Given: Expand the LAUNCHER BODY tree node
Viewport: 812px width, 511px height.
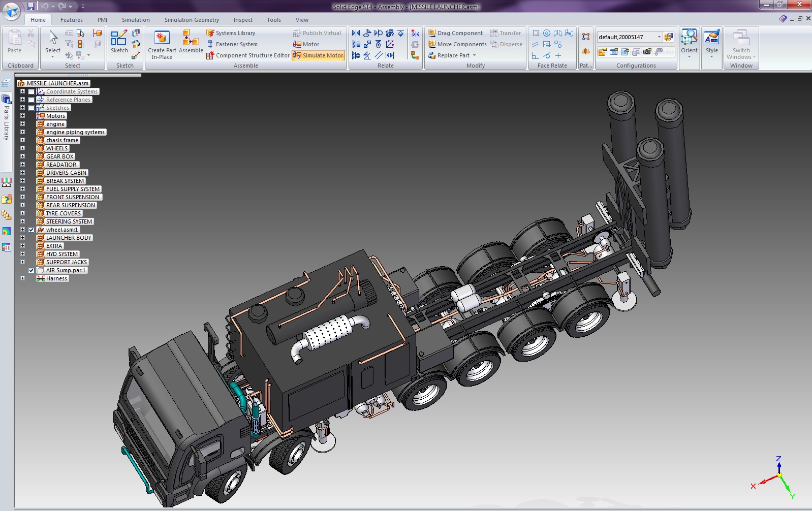Looking at the screenshot, I should (x=22, y=238).
